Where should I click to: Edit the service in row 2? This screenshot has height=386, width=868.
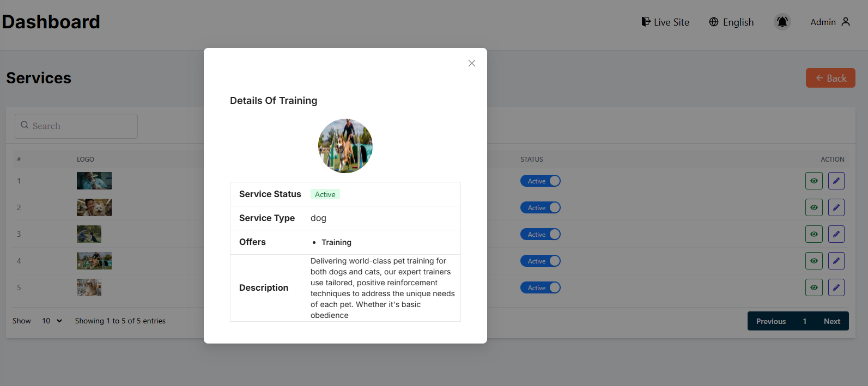click(836, 207)
